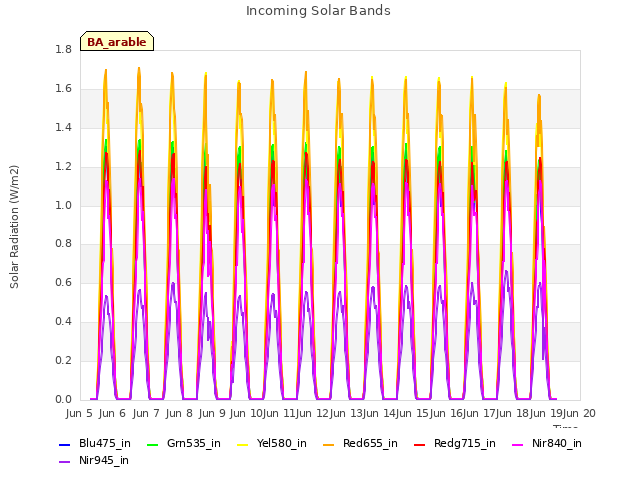Select the Yel580_in legend label
The height and width of the screenshot is (480, 640).
click(x=282, y=444)
